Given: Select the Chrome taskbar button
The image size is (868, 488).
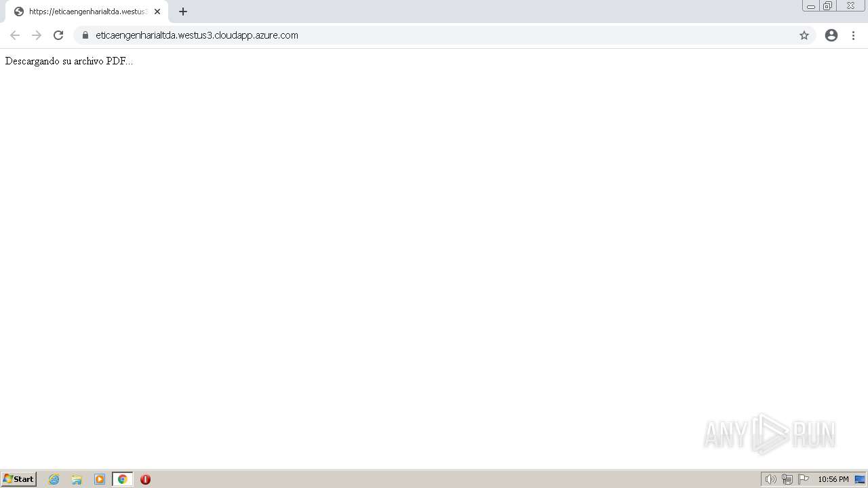Looking at the screenshot, I should pyautogui.click(x=122, y=479).
